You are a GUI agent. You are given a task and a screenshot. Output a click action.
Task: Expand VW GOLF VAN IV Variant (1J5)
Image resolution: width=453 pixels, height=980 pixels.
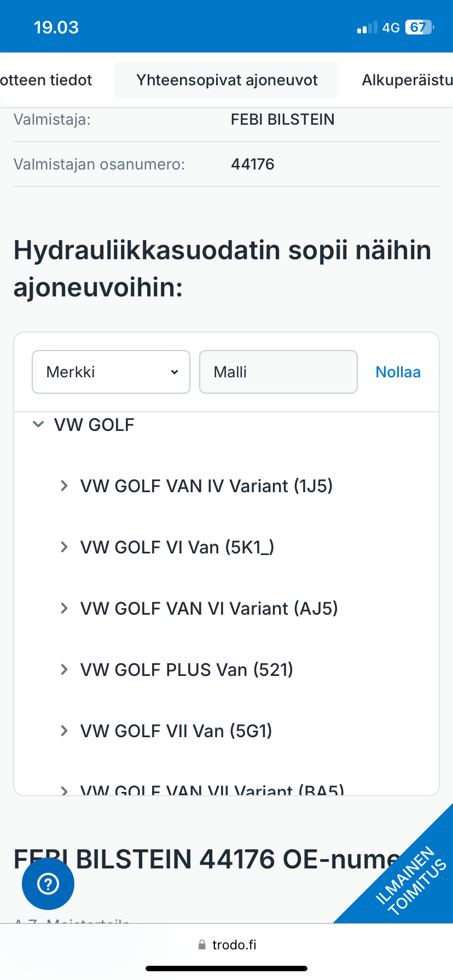[65, 486]
